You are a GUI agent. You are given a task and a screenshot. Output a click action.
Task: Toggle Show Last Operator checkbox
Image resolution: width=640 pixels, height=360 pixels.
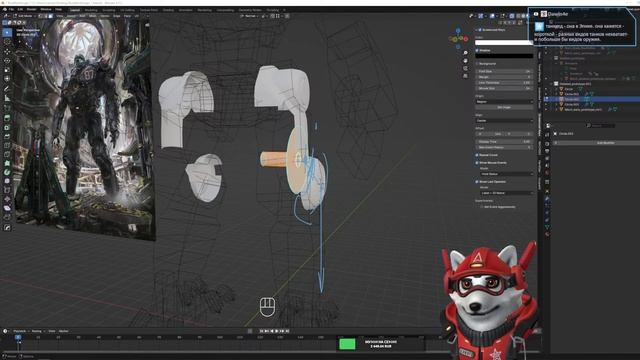coord(477,182)
